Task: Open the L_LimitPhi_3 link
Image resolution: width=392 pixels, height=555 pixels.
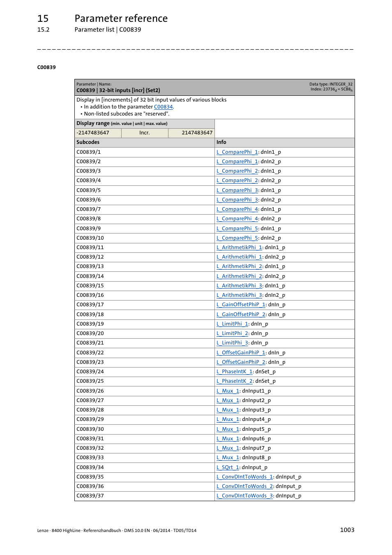Action: tap(232, 343)
